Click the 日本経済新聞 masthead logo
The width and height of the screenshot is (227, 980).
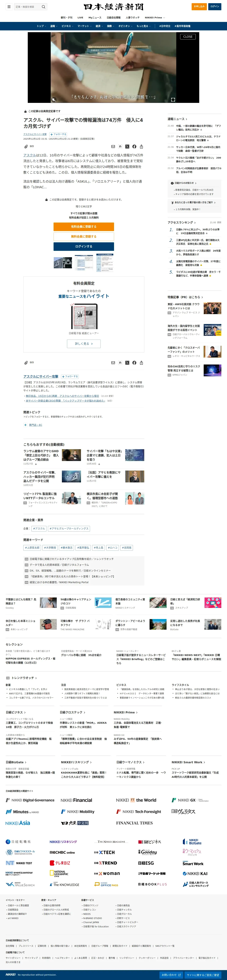click(x=113, y=7)
